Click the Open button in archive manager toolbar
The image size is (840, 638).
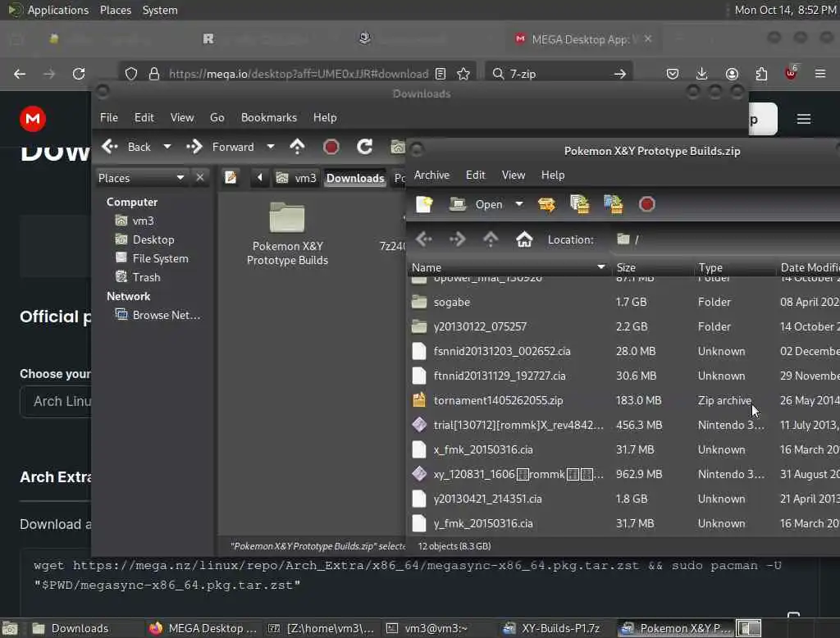(477, 204)
